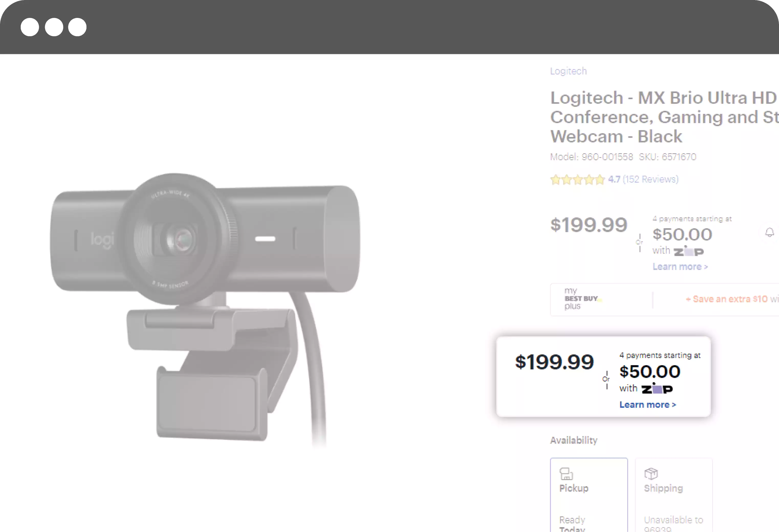The image size is (779, 532).
Task: Click the store pickup icon
Action: click(566, 474)
